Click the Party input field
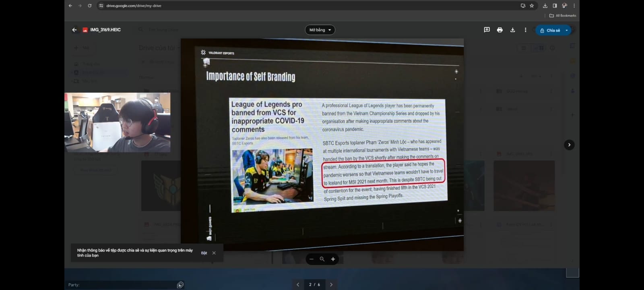 click(122, 285)
